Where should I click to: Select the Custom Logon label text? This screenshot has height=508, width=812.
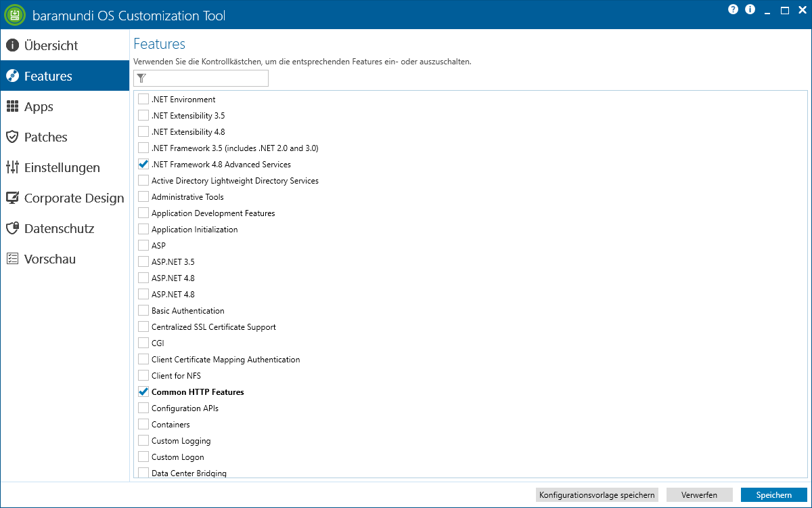point(177,457)
